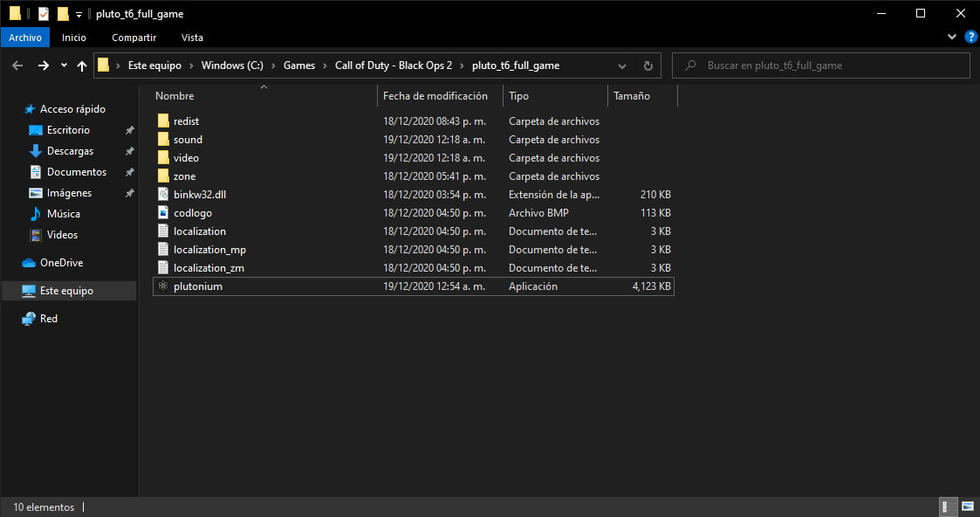
Task: Expand the address bar history dropdown
Action: coord(622,65)
